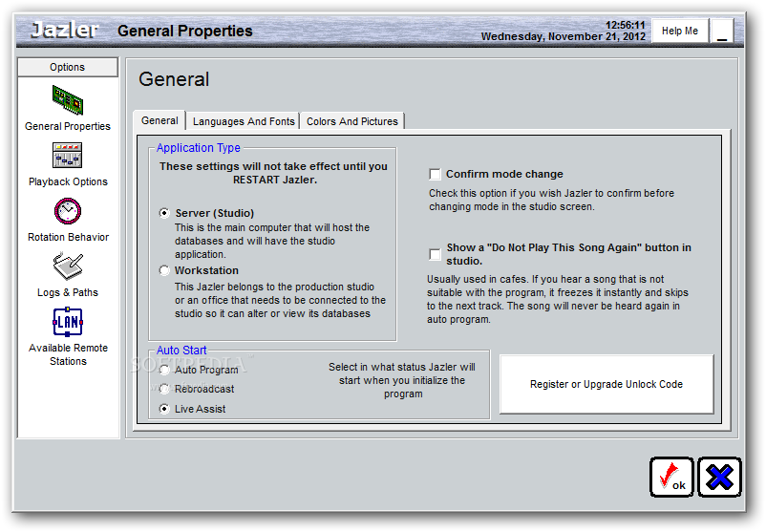
Task: Switch to the General tab
Action: point(160,120)
